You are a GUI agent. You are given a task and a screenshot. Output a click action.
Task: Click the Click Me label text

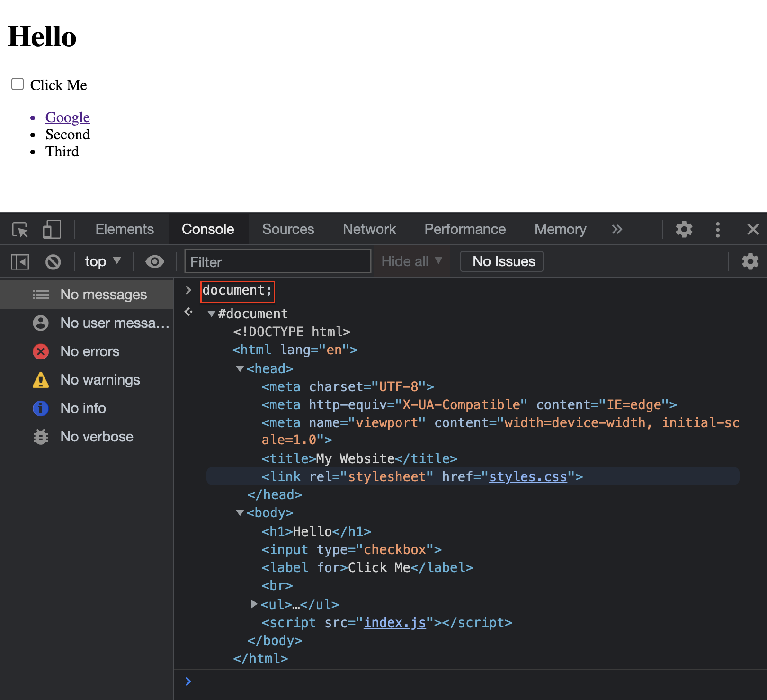pos(59,85)
